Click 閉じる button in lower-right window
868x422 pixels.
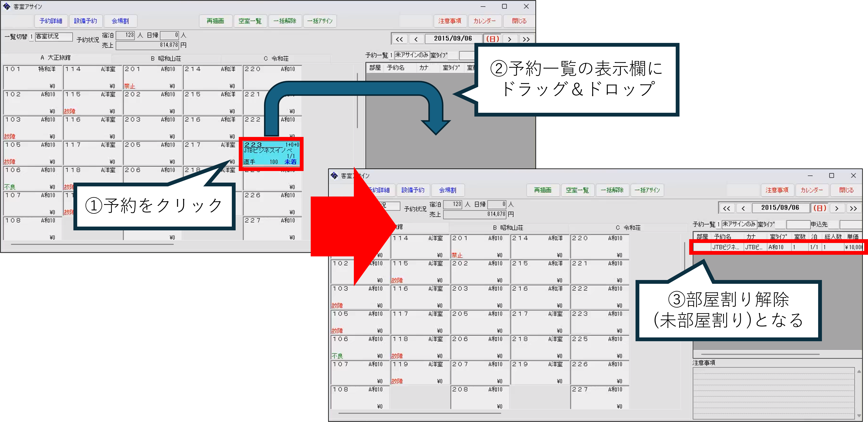tap(846, 190)
